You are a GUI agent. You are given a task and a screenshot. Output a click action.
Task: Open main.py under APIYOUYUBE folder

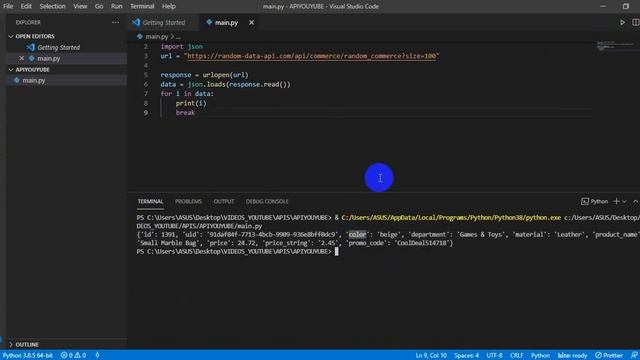pos(34,80)
